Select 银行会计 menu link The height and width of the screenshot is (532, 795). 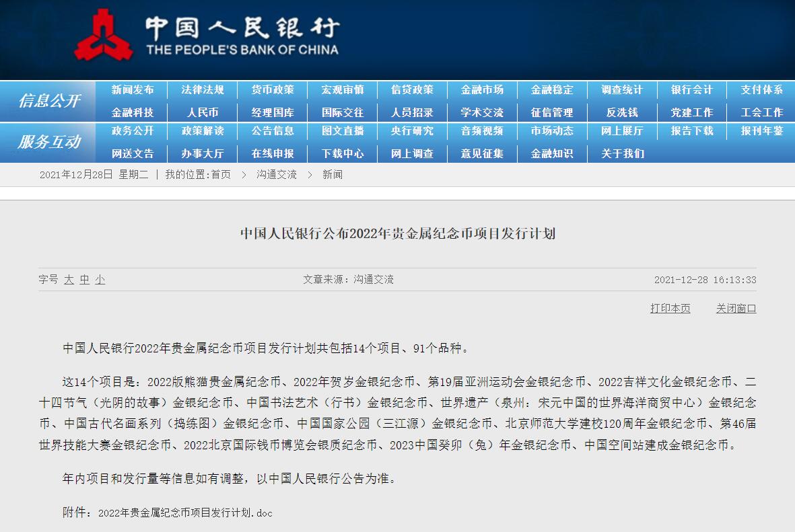692,89
